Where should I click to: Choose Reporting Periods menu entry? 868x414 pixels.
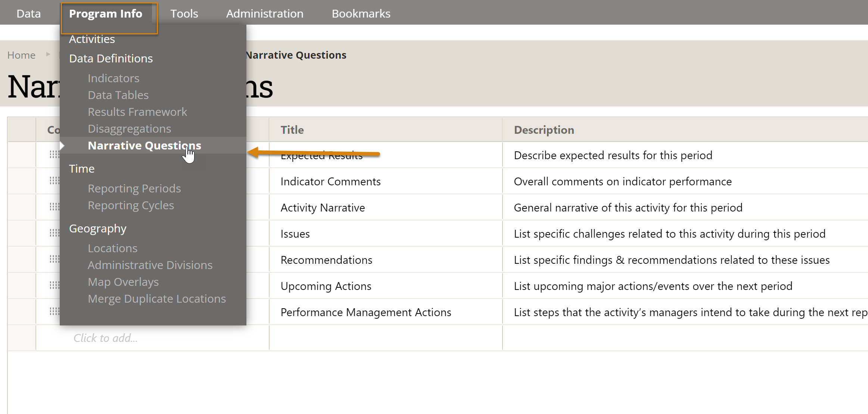(134, 188)
